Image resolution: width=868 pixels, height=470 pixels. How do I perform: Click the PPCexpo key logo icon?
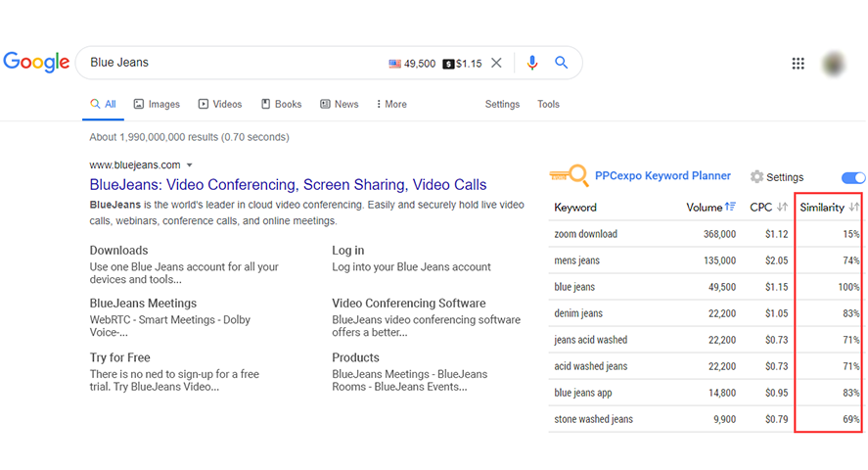click(569, 175)
